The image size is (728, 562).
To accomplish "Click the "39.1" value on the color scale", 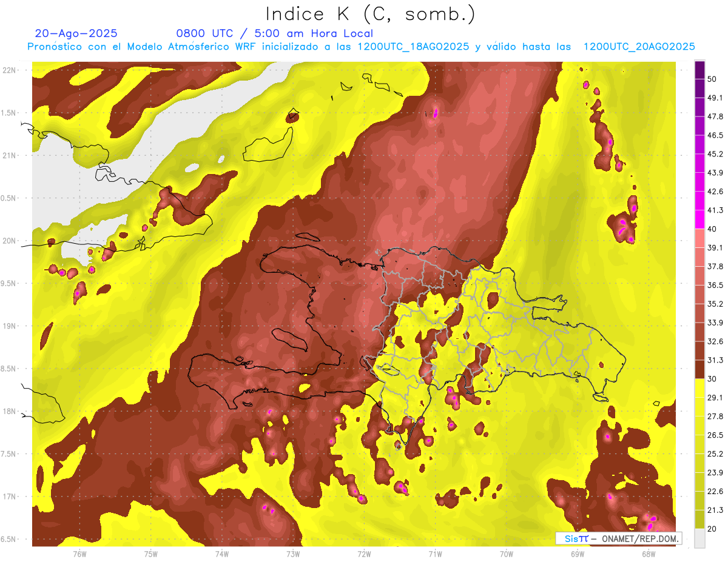I will pos(715,248).
